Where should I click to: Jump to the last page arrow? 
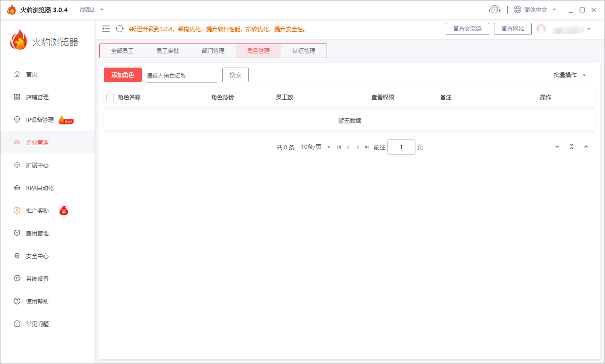coord(367,147)
